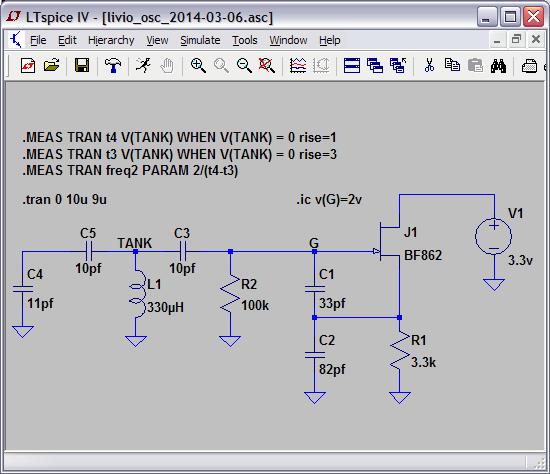Click the Zoom to Fit icon
The width and height of the screenshot is (550, 474).
click(267, 65)
